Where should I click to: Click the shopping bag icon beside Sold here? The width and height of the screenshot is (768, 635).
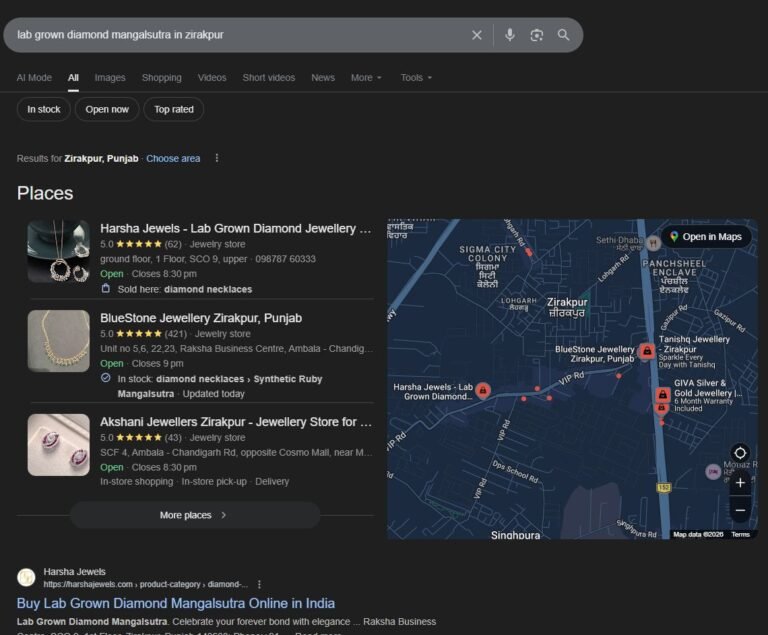tap(105, 289)
